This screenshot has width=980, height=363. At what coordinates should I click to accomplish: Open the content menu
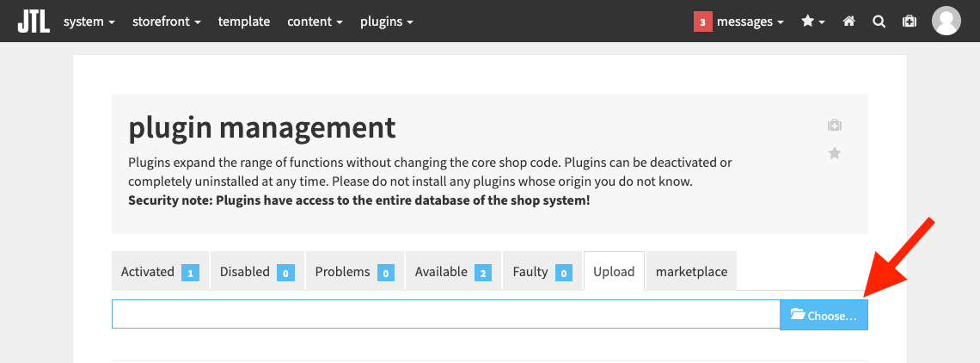click(x=315, y=22)
